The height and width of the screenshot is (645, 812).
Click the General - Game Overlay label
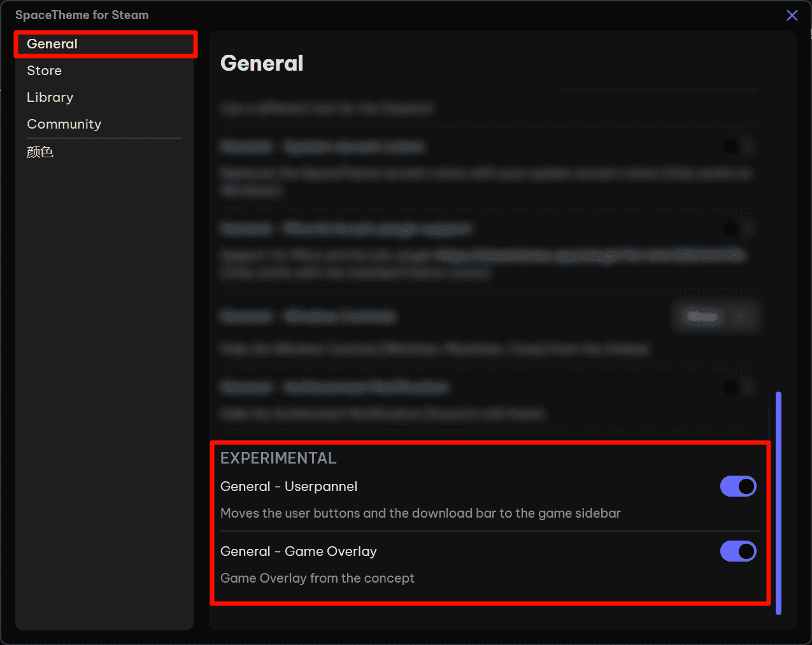pyautogui.click(x=298, y=551)
